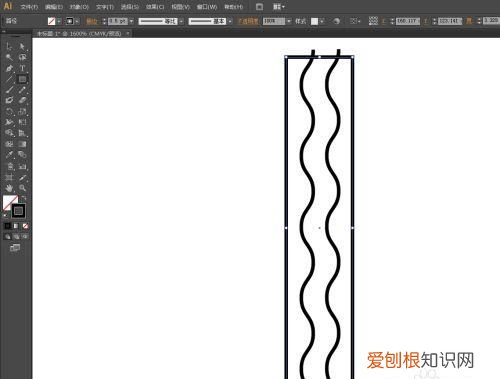Switch to Draw Behind mode
The height and width of the screenshot is (379, 500).
click(16, 237)
